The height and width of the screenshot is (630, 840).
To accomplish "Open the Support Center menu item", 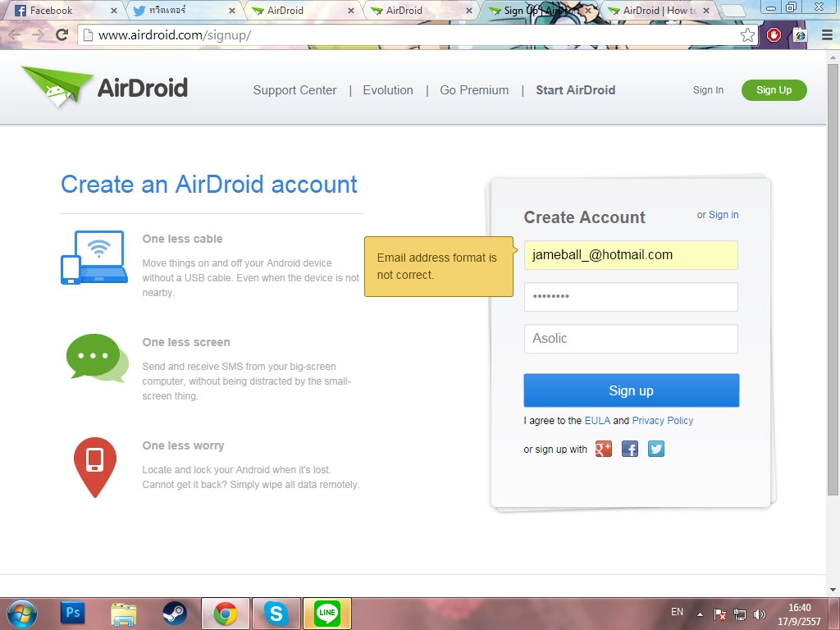I will (x=294, y=90).
